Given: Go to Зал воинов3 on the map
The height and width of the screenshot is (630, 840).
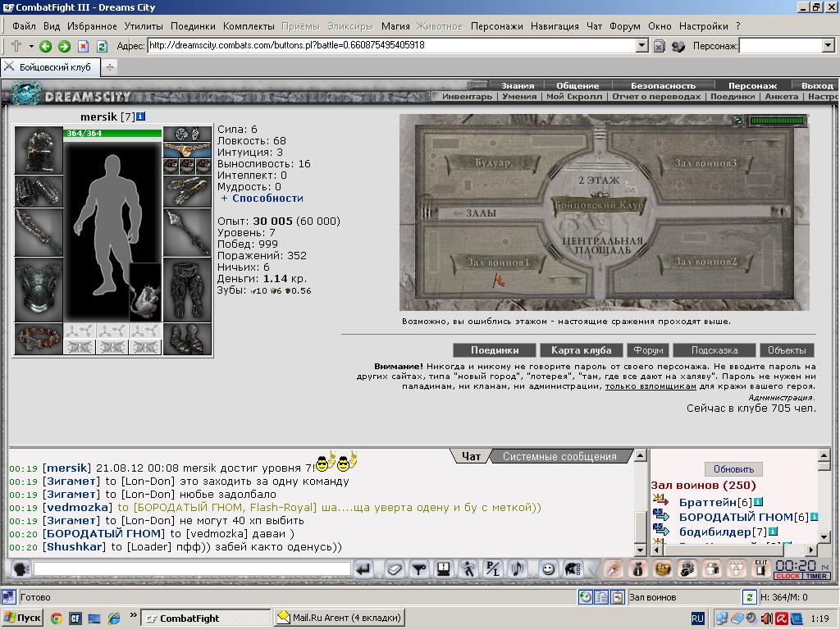Looking at the screenshot, I should pos(705,163).
